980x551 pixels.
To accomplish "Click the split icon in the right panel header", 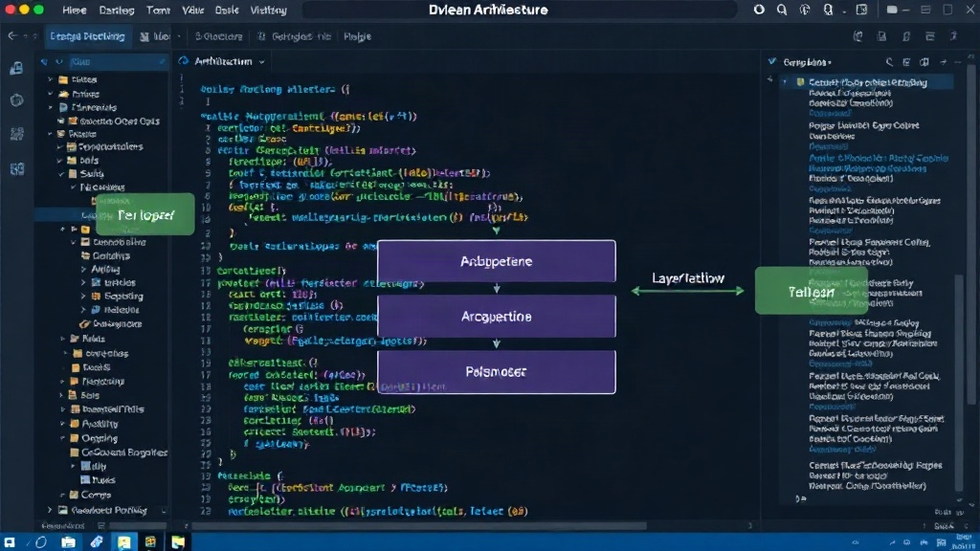I will click(x=924, y=62).
